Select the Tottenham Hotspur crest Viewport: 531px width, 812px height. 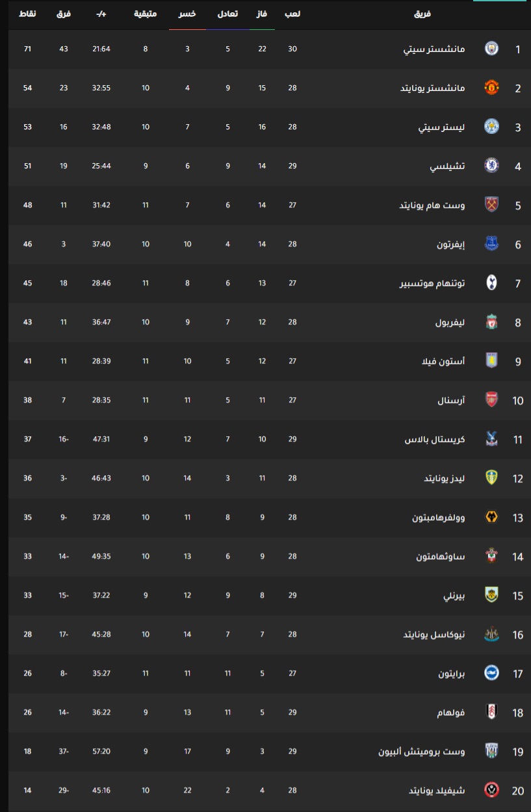click(x=492, y=283)
